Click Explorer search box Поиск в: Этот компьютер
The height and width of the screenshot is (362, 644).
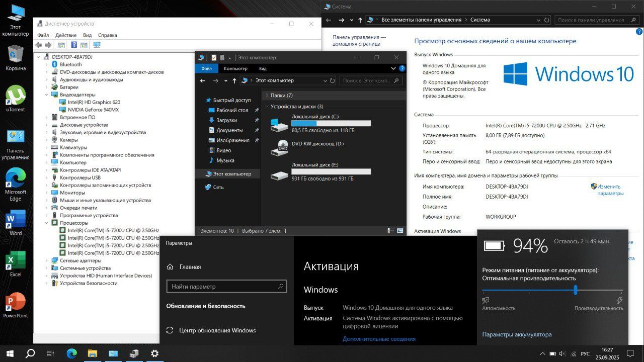click(371, 80)
